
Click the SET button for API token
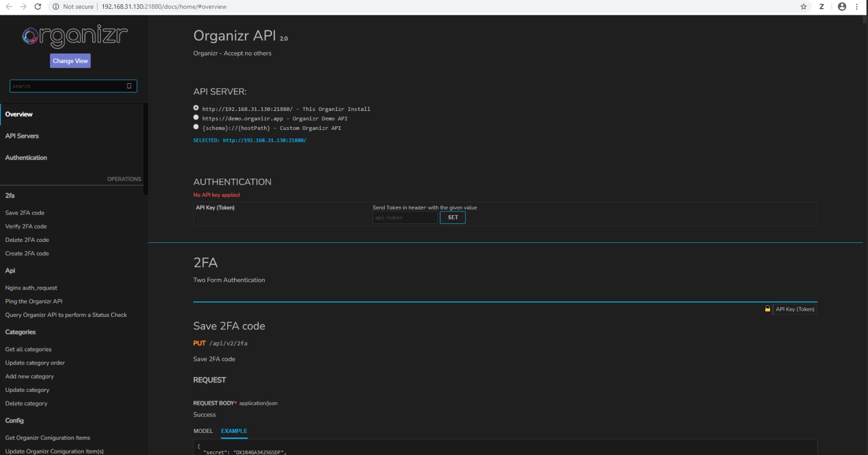click(x=453, y=217)
